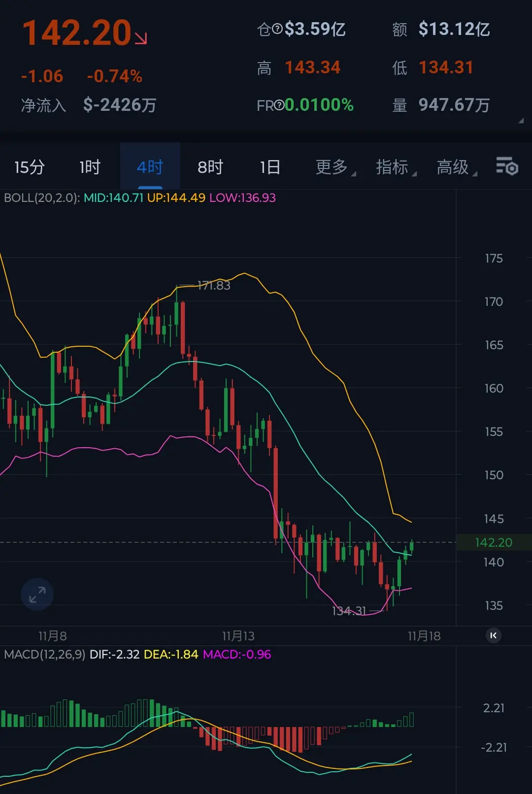The height and width of the screenshot is (794, 532).
Task: Tap the large 142.20 price header
Action: tap(77, 33)
